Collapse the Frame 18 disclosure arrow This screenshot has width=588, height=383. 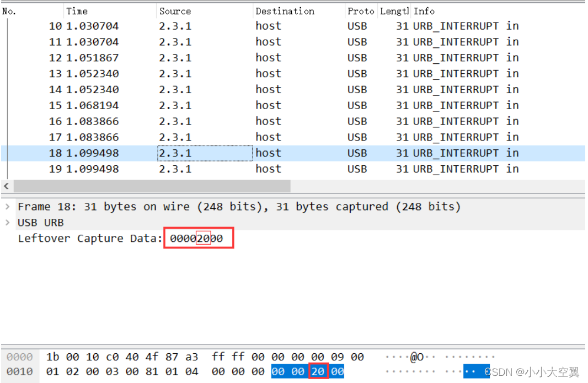tap(8, 206)
